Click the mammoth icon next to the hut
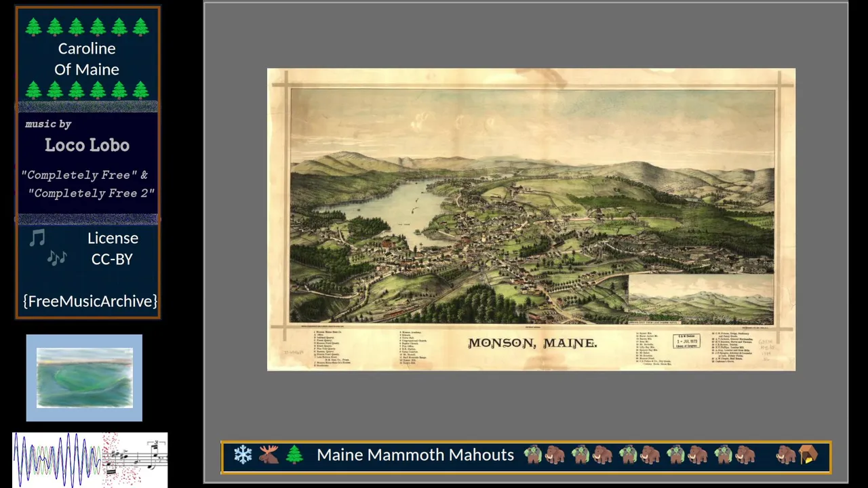Viewport: 868px width, 488px height. [x=787, y=455]
